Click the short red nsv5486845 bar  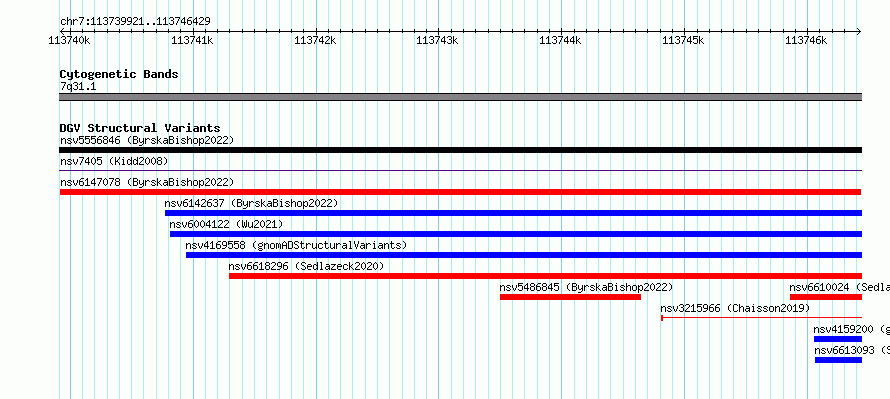point(570,297)
